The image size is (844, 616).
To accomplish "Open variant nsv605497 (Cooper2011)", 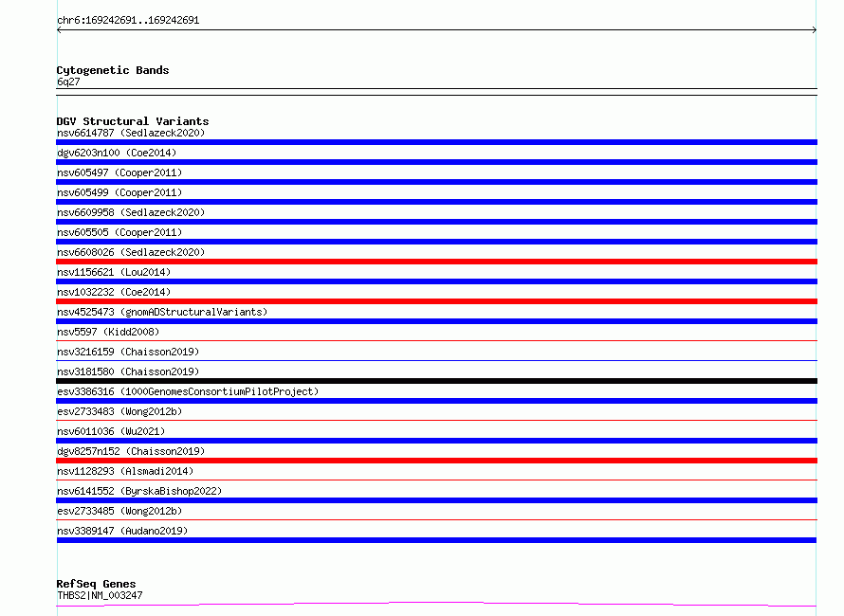I will (x=119, y=172).
